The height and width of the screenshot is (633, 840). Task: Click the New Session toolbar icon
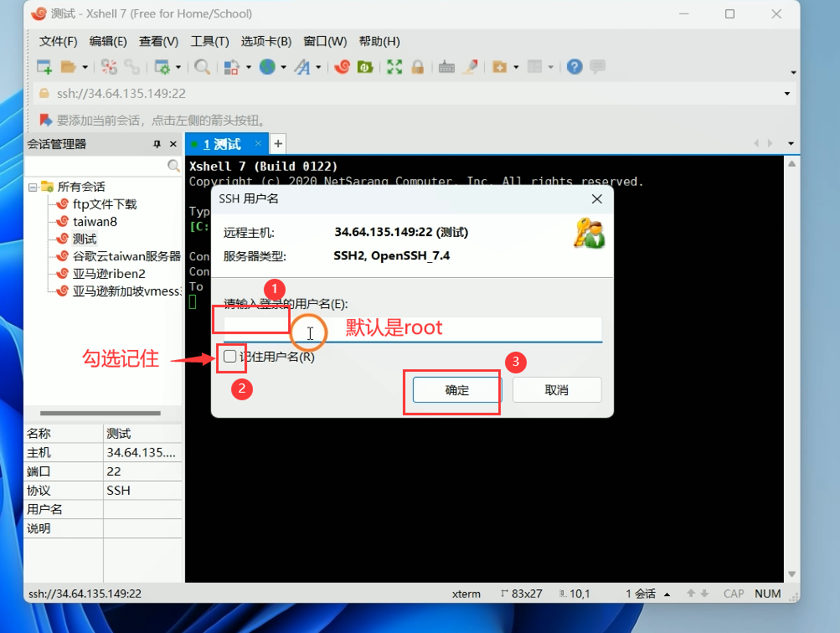coord(44,67)
